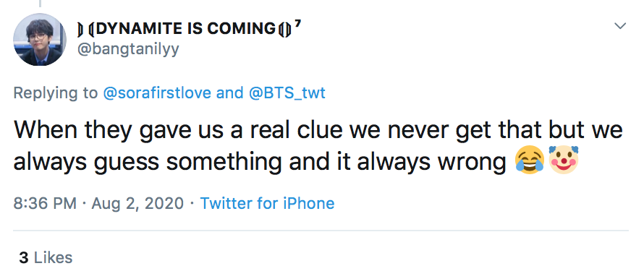Open the tweet options chevron menu
644x279 pixels.
620,26
